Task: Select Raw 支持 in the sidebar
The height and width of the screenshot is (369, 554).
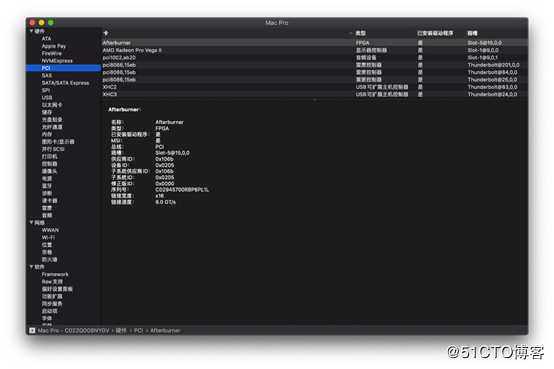Action: click(52, 282)
